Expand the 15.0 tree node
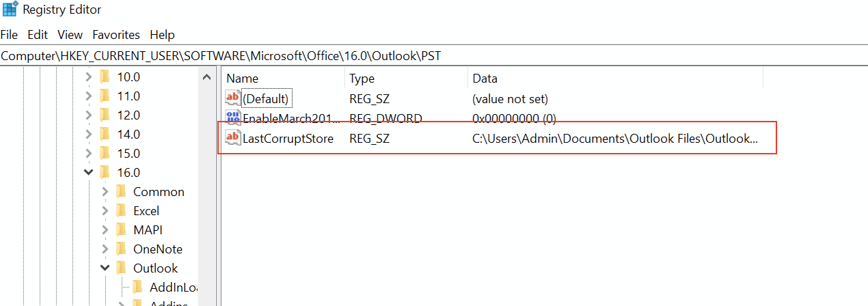 point(89,154)
